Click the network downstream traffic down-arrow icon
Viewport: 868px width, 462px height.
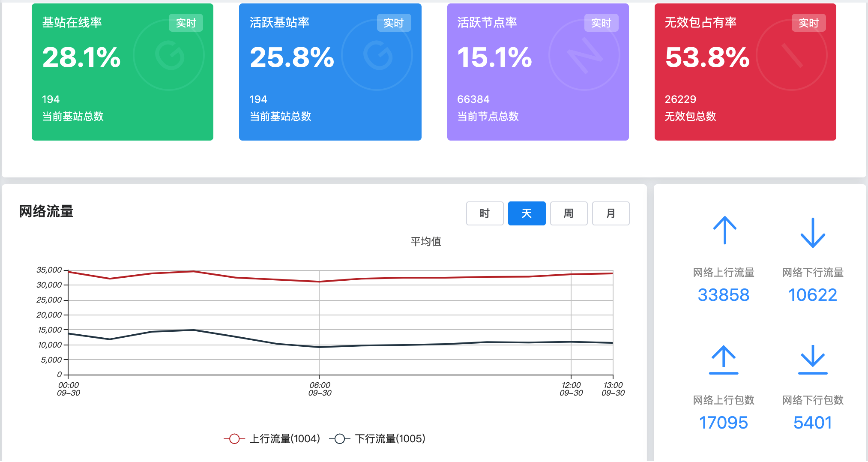[813, 233]
